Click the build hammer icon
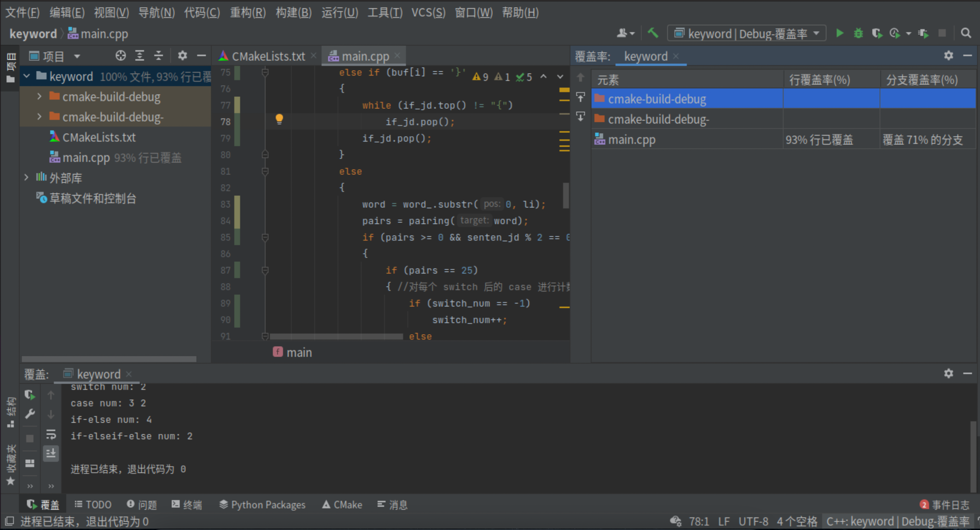980x530 pixels. tap(653, 33)
